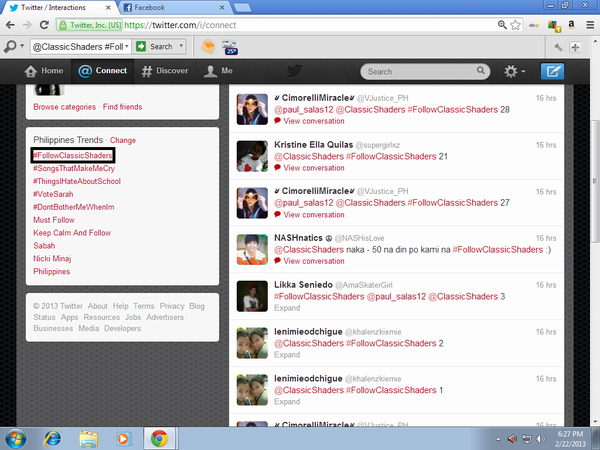
Task: Switch to the Facebook tab
Action: coord(173,7)
